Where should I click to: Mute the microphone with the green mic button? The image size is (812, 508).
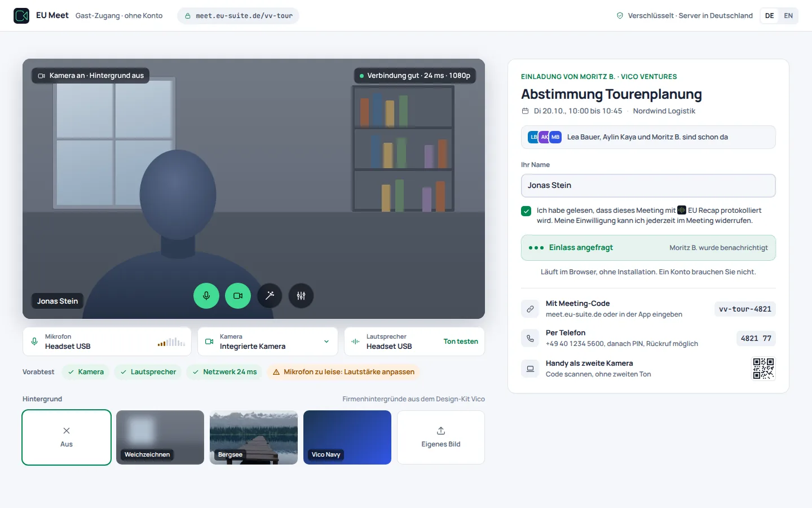[206, 296]
